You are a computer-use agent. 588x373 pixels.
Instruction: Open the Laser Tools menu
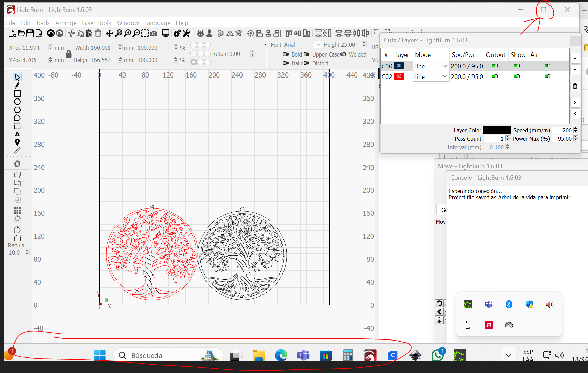point(96,23)
